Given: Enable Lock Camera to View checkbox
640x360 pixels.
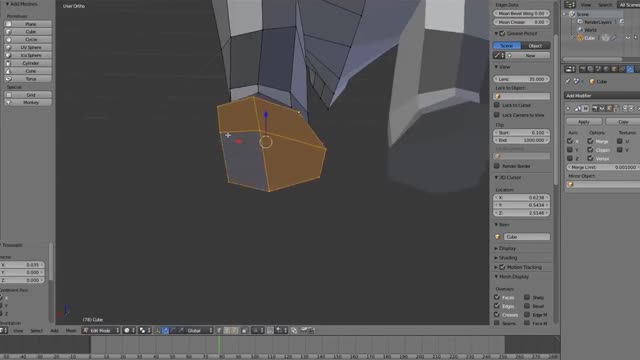Looking at the screenshot, I should 497,115.
